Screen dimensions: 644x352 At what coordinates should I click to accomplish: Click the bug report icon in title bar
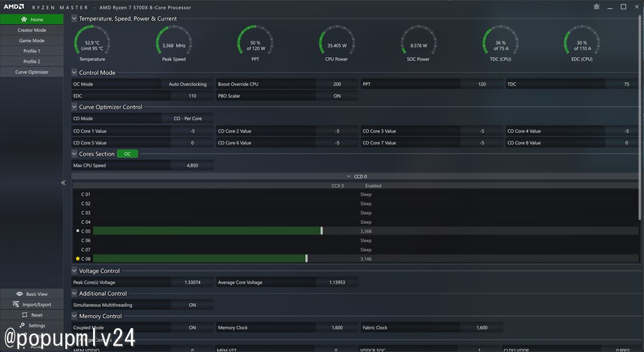point(596,7)
